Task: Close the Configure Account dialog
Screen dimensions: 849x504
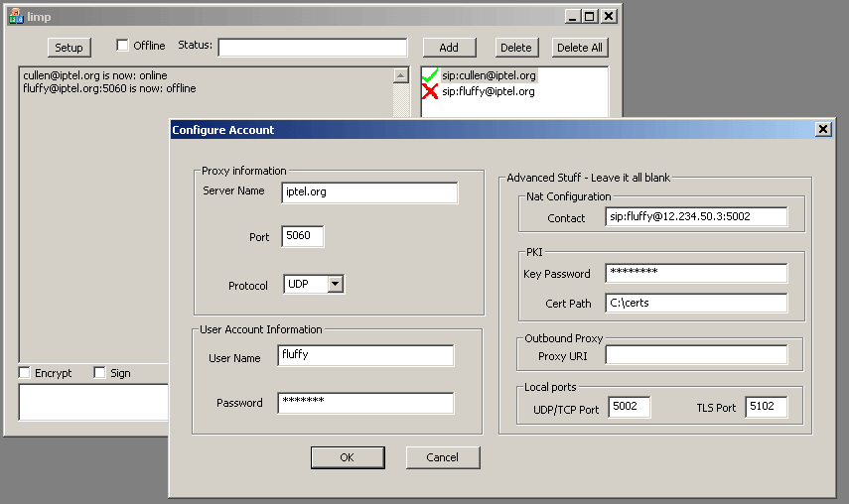Action: pyautogui.click(x=823, y=129)
